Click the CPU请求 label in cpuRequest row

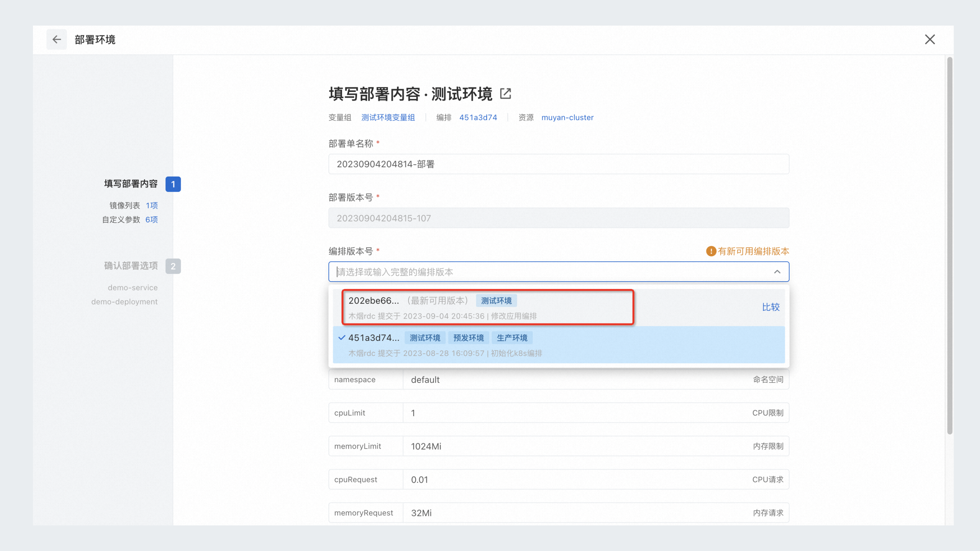coord(768,480)
